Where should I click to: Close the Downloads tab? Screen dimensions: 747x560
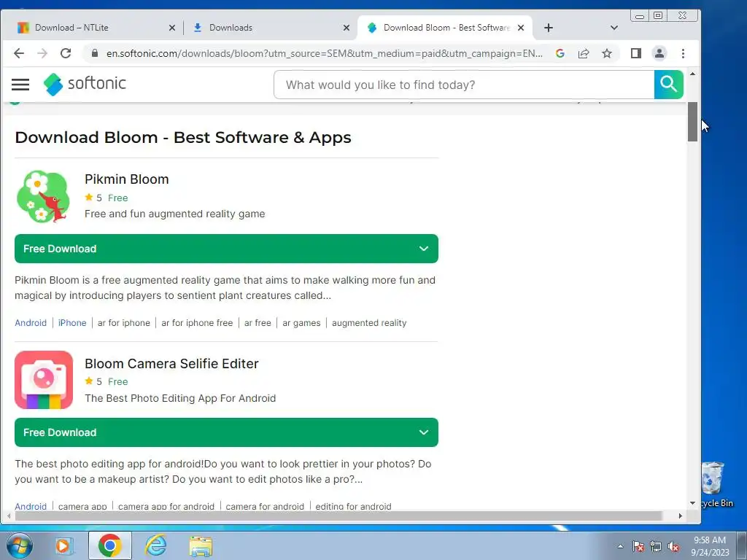point(347,28)
